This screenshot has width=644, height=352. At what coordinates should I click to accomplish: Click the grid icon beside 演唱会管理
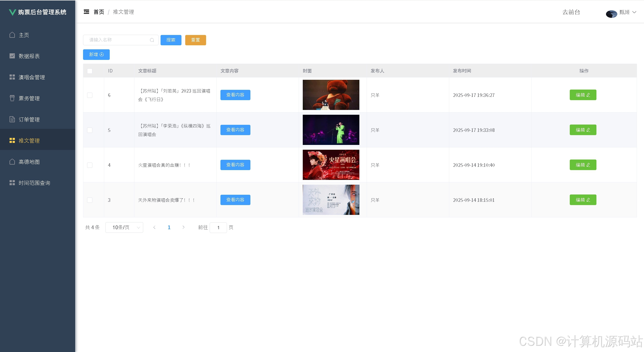[12, 77]
